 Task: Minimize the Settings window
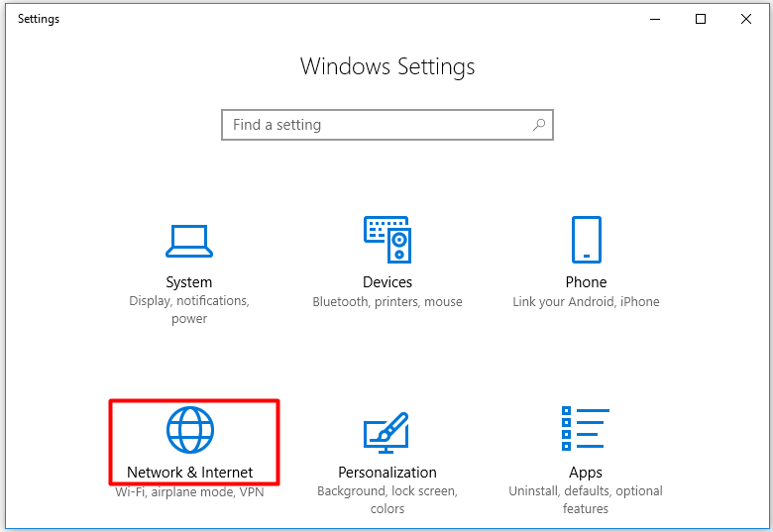point(656,19)
